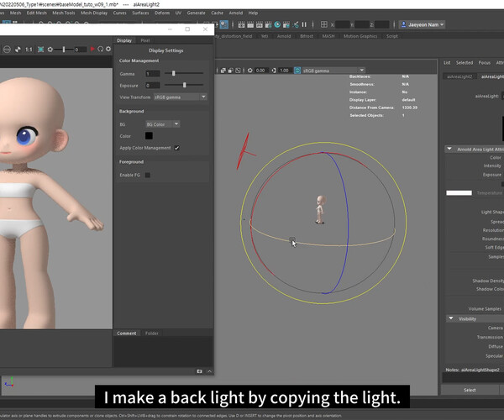
Task: Switch to the Folder tab
Action: [x=151, y=333]
